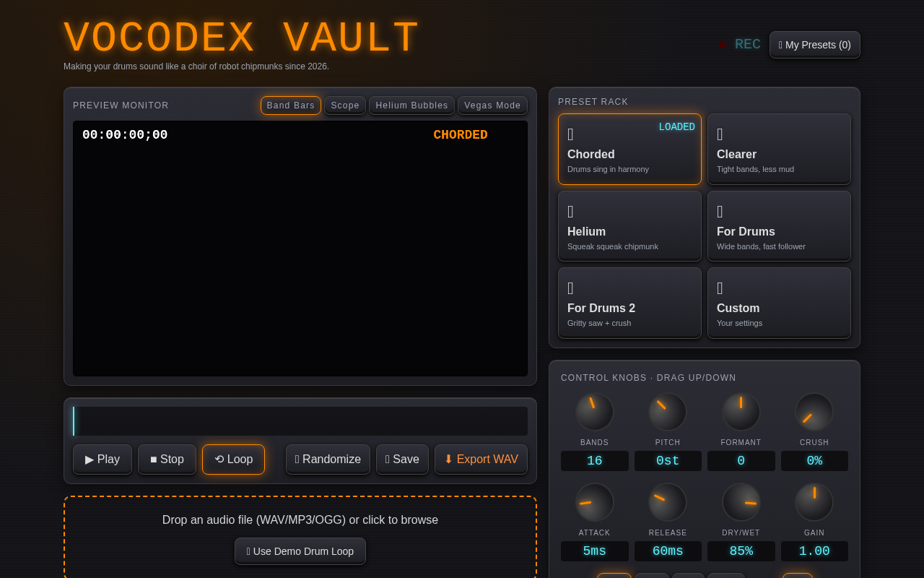This screenshot has height=578, width=924.
Task: Click the Formant value 0
Action: tap(741, 461)
